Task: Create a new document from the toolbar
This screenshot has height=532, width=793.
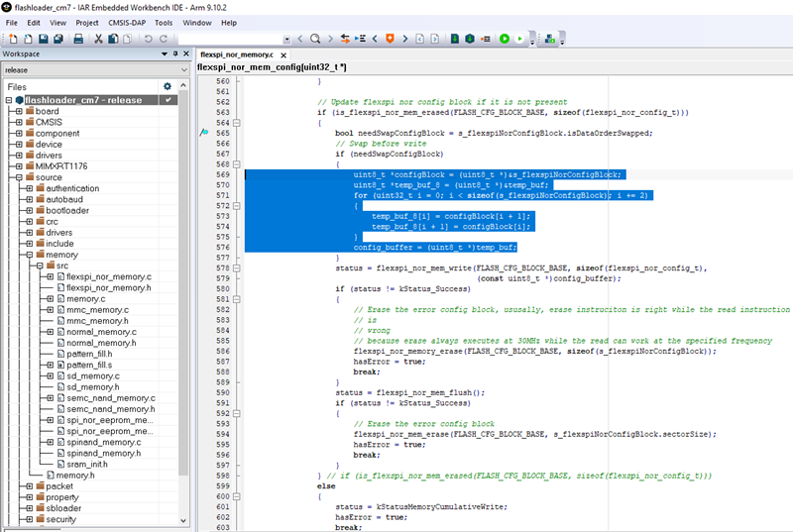Action: [13, 39]
